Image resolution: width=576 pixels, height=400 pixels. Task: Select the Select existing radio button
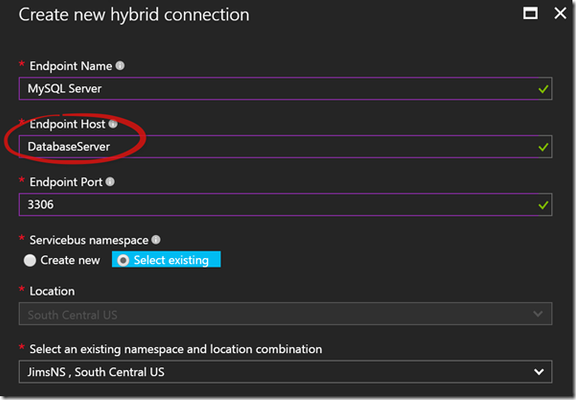(x=123, y=260)
